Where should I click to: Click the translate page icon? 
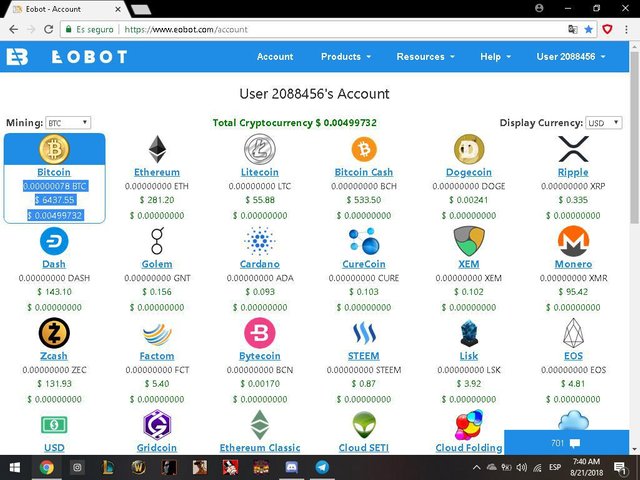(x=573, y=29)
